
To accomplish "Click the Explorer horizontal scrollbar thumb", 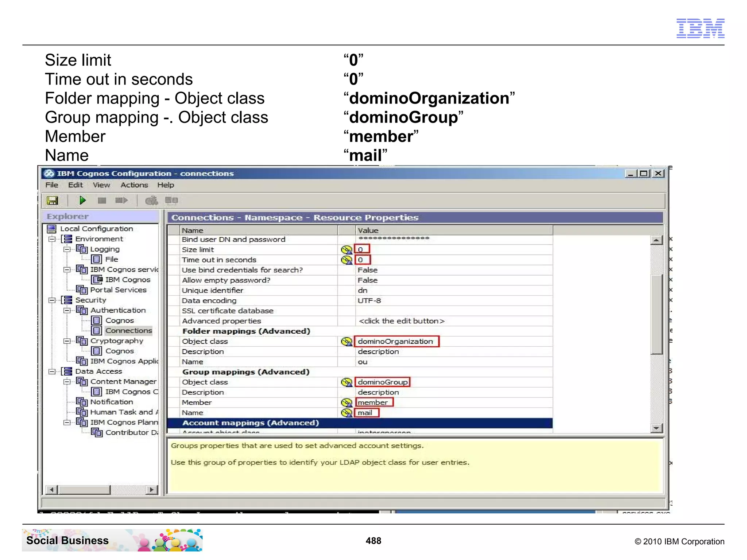I will coord(85,490).
